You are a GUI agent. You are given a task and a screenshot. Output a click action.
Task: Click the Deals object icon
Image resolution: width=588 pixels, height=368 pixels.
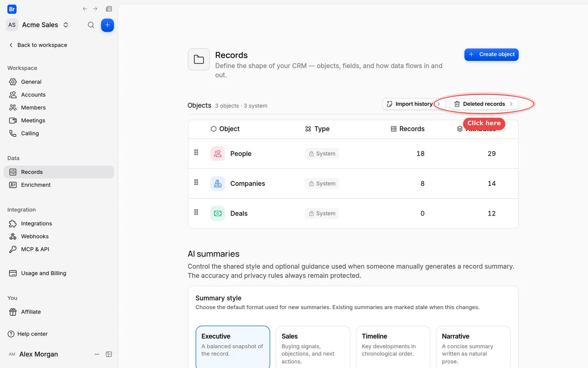coord(218,213)
